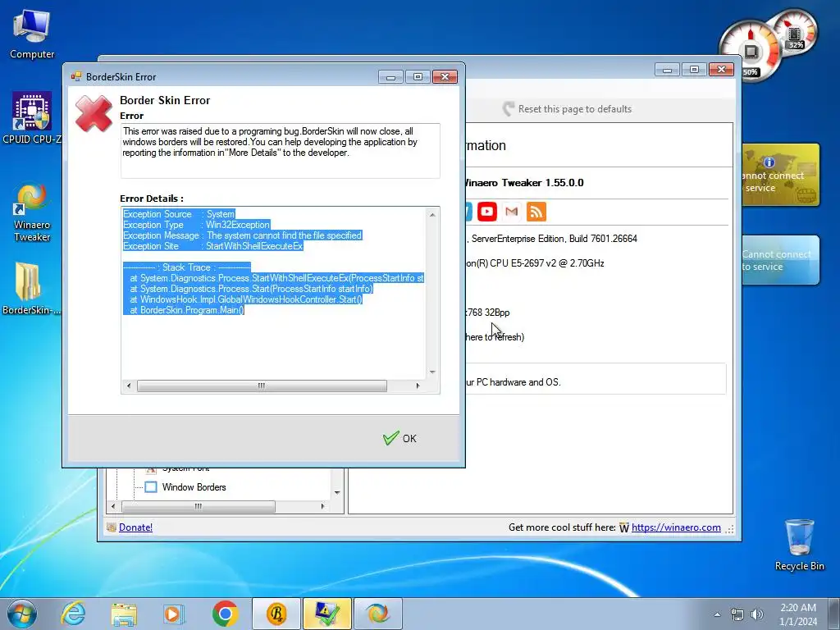Click the red X error icon
Screen dimensions: 840x630
94,113
